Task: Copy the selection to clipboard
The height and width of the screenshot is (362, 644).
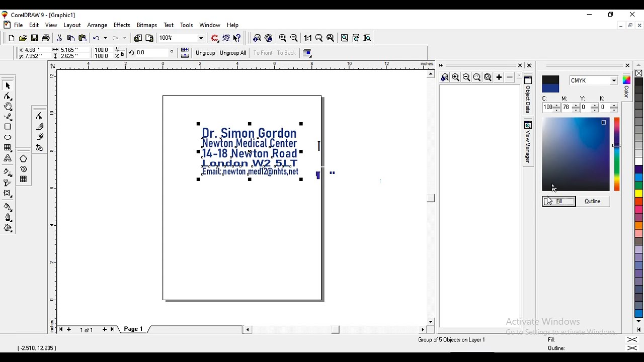Action: (x=71, y=38)
